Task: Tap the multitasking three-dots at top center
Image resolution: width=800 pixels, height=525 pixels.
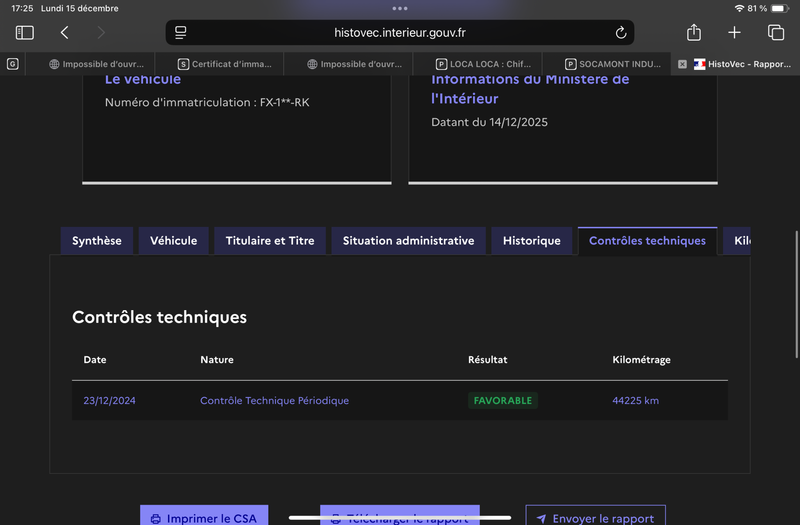Action: pos(400,8)
